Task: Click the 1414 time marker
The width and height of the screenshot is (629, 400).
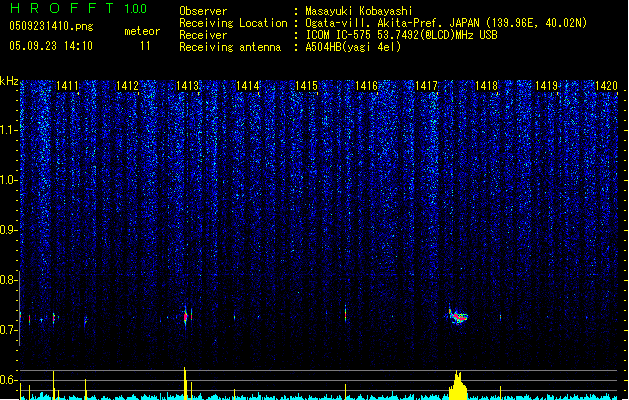Action: [248, 86]
